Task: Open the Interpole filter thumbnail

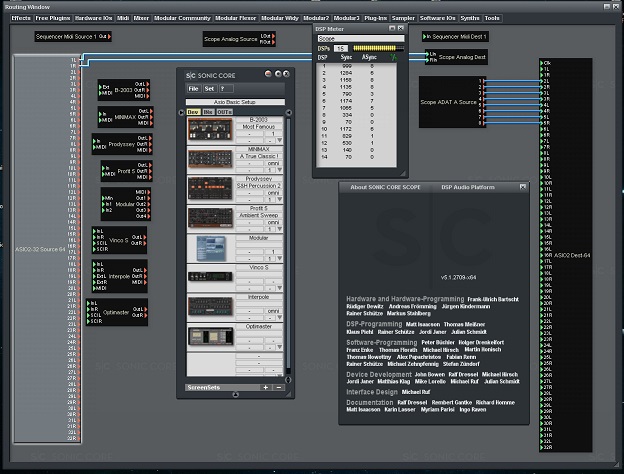Action: click(x=210, y=307)
